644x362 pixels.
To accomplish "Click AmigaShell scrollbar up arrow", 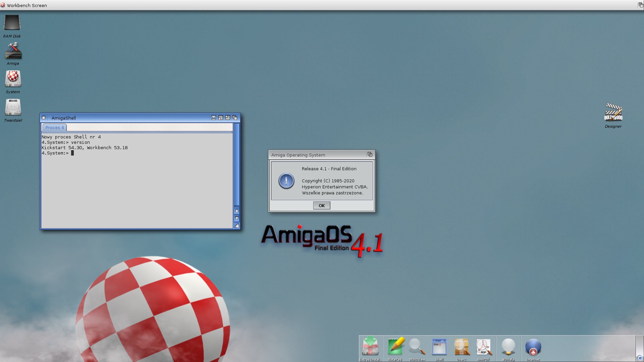I will pos(236,210).
